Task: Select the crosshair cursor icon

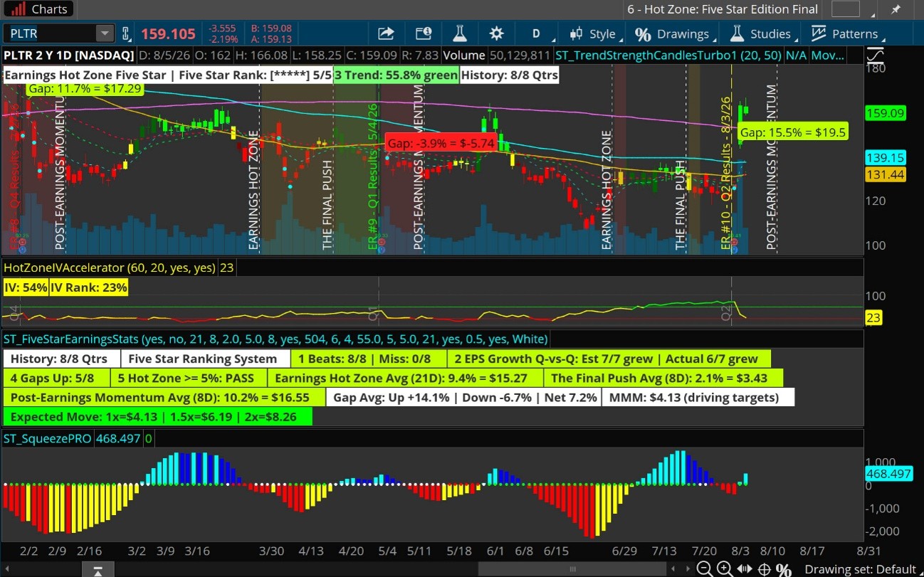Action: [x=765, y=569]
